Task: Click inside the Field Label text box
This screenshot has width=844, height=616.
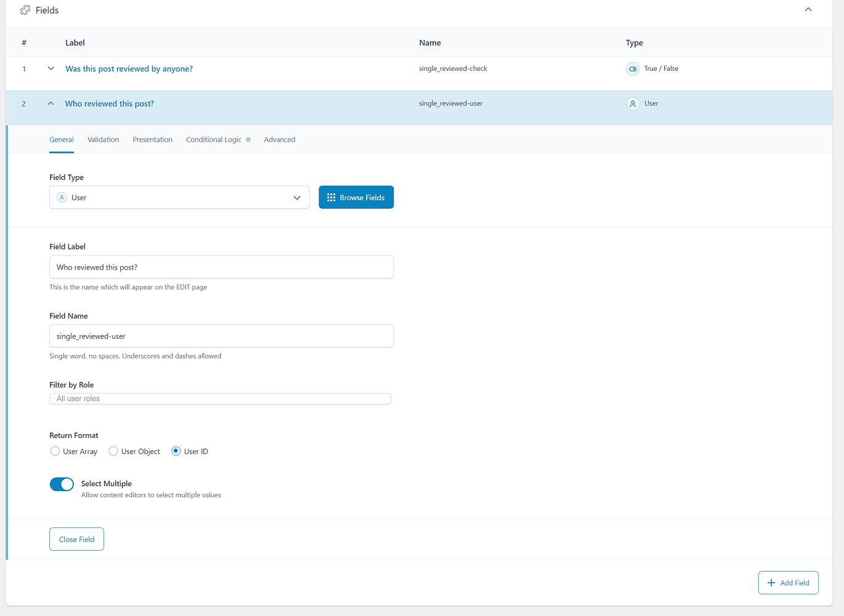Action: tap(221, 267)
